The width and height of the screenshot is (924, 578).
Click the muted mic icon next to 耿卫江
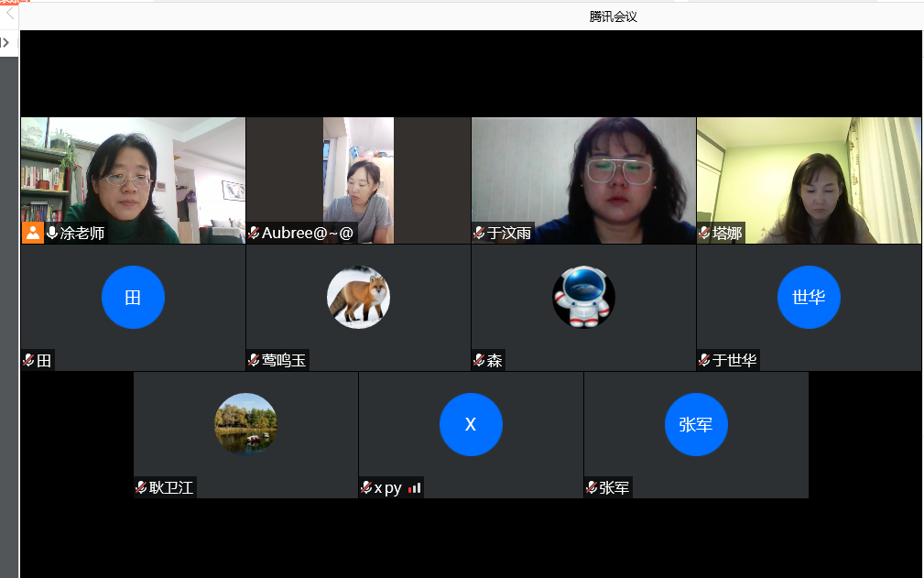click(141, 487)
